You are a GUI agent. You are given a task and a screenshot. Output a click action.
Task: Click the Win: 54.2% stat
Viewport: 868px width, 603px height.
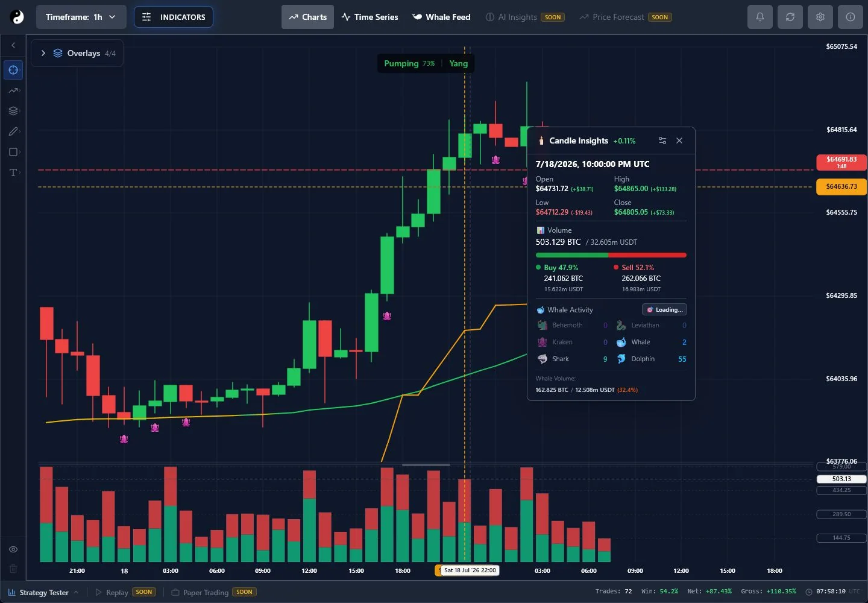click(x=659, y=592)
